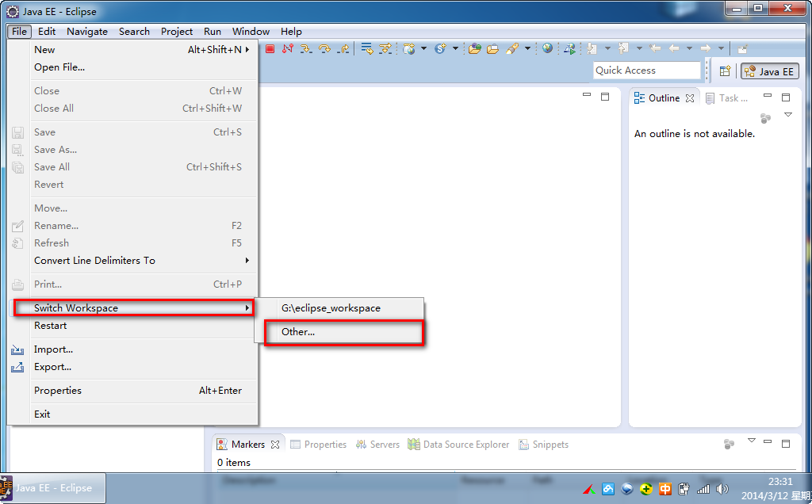Click the Step Over debug icon
812x504 pixels.
pos(324,49)
